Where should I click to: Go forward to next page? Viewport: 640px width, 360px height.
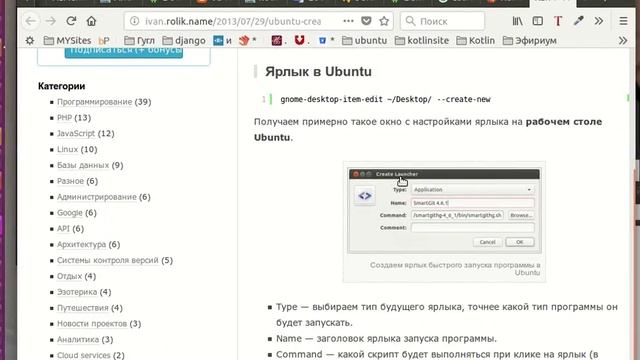coord(51,21)
